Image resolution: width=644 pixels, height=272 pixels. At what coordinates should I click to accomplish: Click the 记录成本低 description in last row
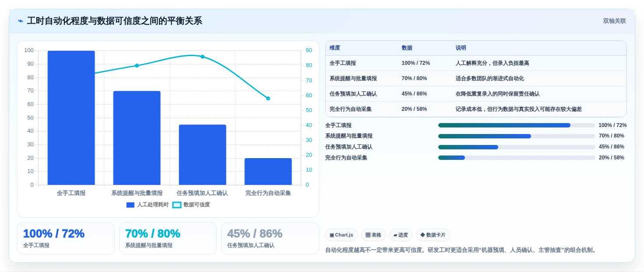[x=519, y=109]
